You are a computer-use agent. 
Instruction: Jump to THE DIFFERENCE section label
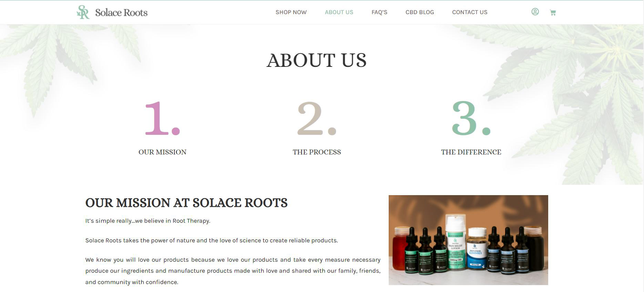471,152
